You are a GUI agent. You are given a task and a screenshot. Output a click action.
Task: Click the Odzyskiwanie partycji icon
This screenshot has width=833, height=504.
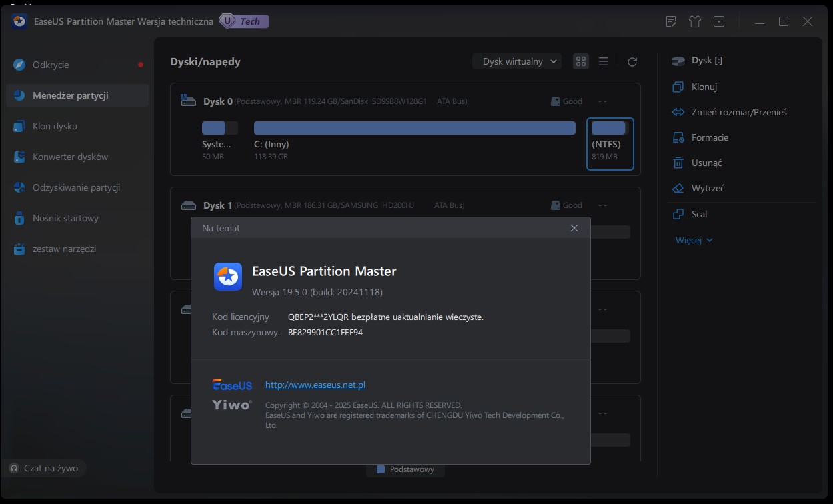point(20,187)
